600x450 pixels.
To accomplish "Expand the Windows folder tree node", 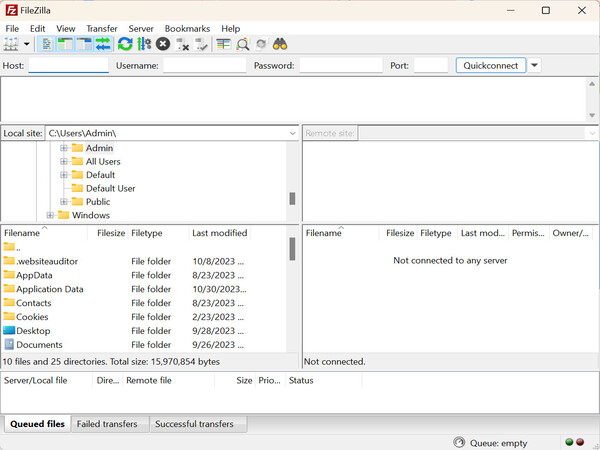I will tap(51, 215).
